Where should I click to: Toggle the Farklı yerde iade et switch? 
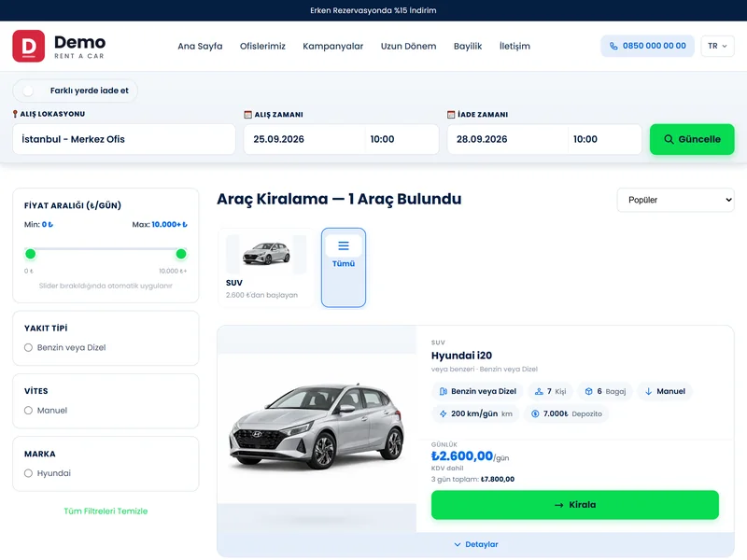click(x=29, y=91)
